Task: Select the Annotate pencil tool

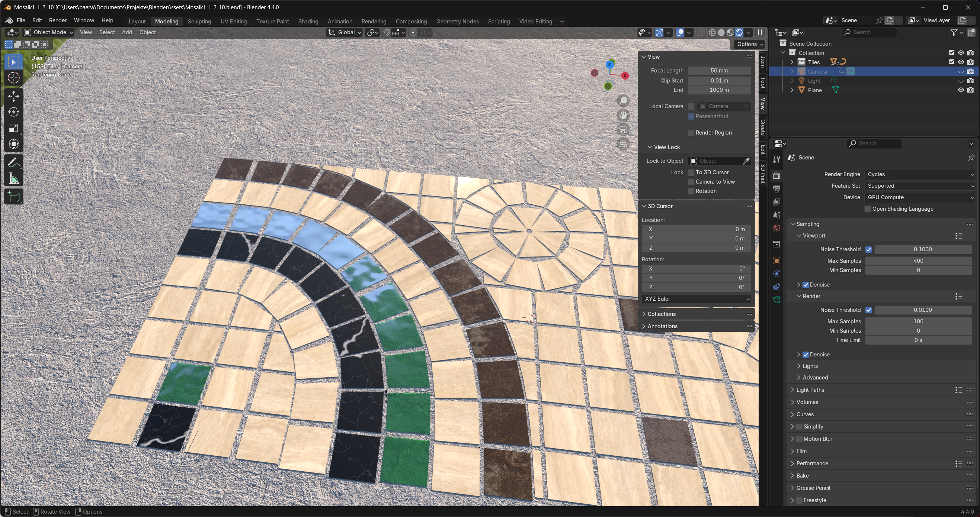Action: tap(14, 163)
